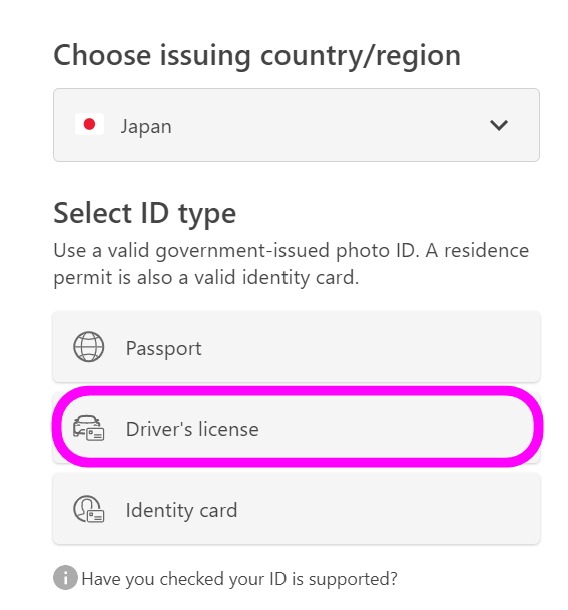Click the car and card icon
This screenshot has height=610, width=568.
tap(89, 428)
